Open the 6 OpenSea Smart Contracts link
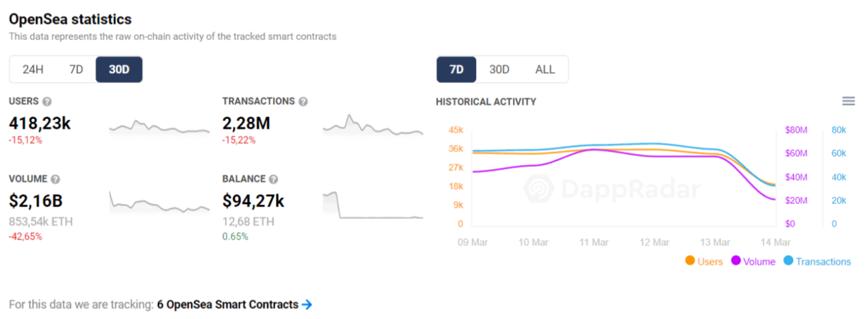 point(228,305)
